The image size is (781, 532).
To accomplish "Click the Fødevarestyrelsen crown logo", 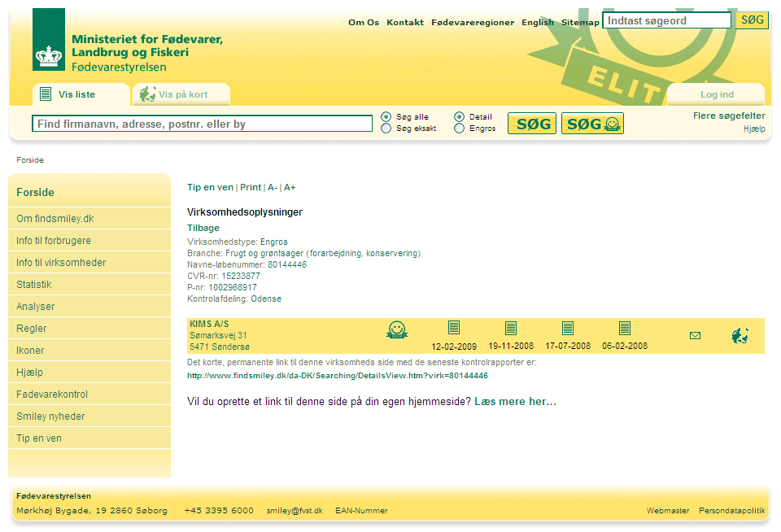I will (49, 39).
